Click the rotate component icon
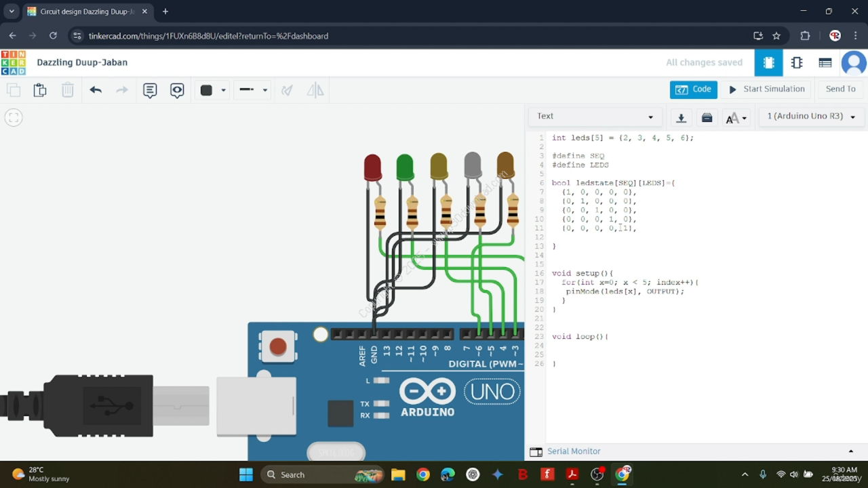Image resolution: width=868 pixels, height=488 pixels. click(287, 90)
